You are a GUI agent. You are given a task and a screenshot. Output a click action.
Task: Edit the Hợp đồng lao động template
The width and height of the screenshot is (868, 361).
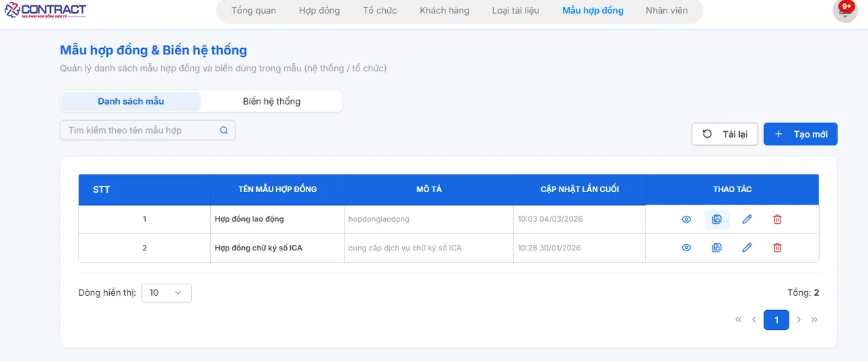click(x=747, y=219)
